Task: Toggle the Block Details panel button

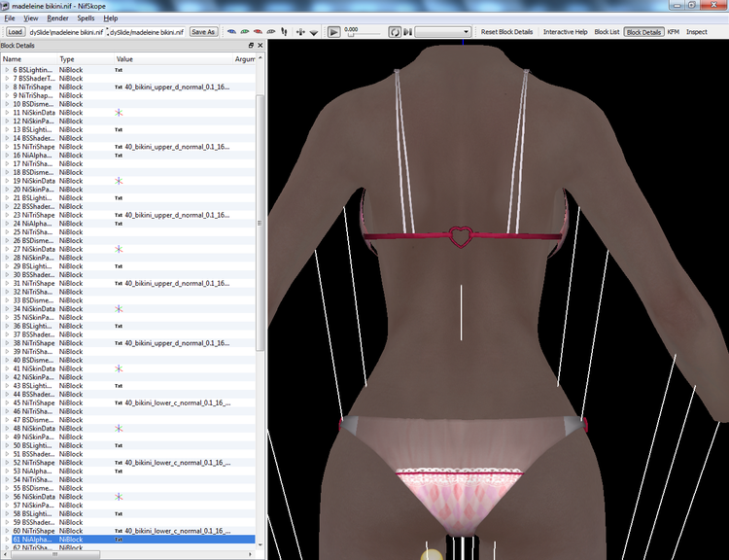Action: 643,32
